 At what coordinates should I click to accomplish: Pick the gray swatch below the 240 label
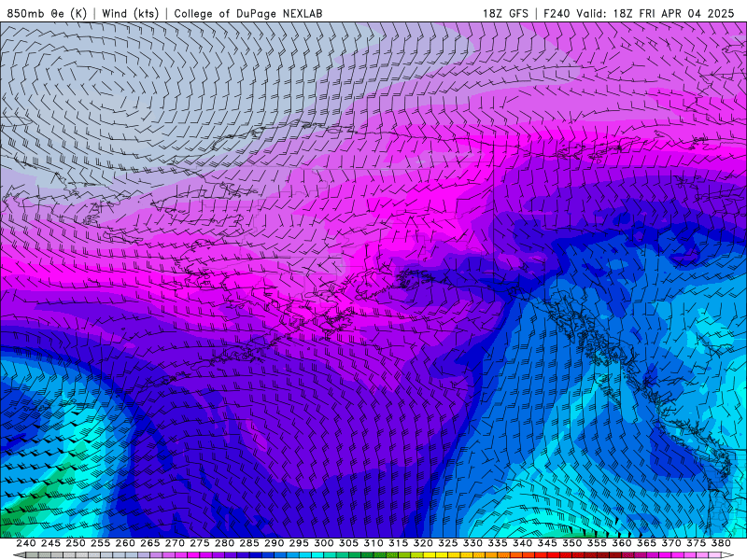coord(32,555)
